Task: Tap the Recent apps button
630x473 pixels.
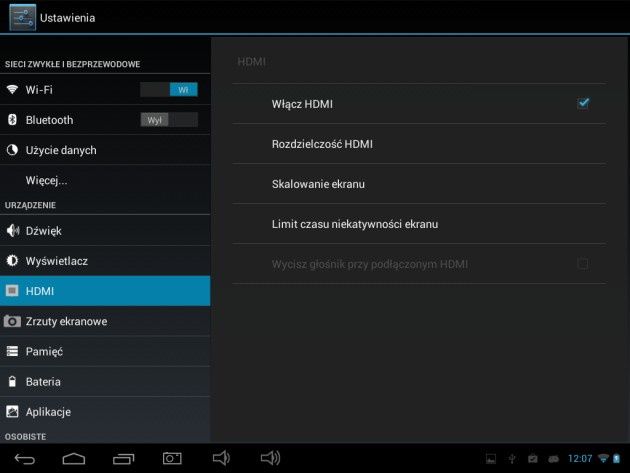Action: [x=123, y=459]
